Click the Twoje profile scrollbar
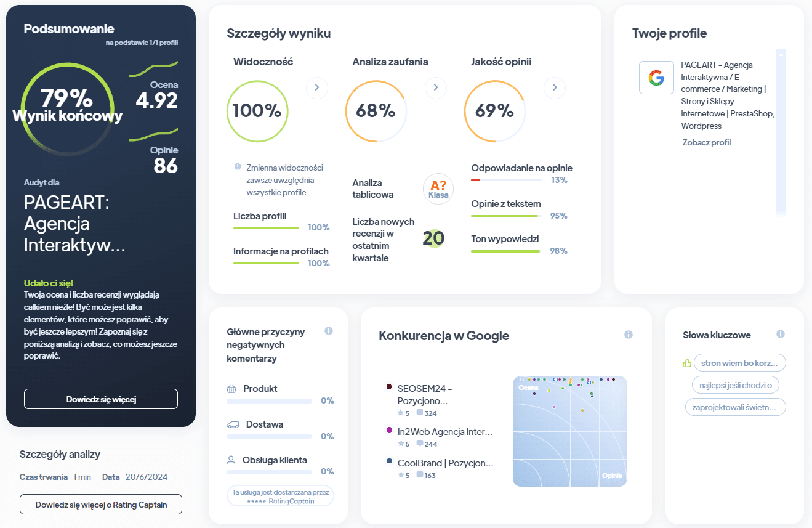Viewport: 812px width, 528px height. (781, 132)
